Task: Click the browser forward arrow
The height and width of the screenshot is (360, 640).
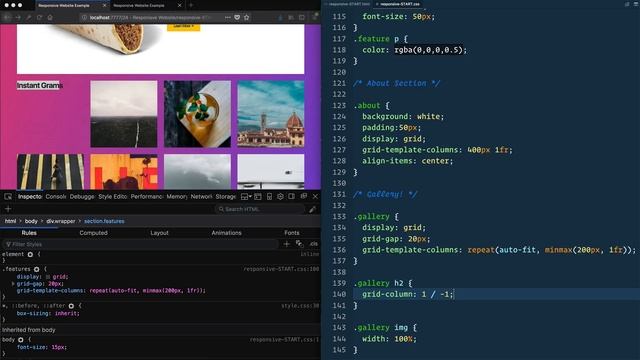Action: (x=18, y=18)
